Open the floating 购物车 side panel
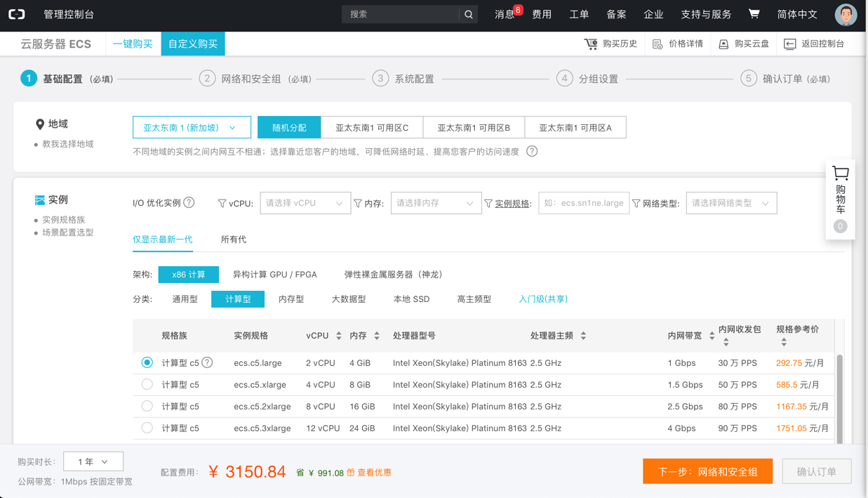Image resolution: width=868 pixels, height=498 pixels. coord(840,199)
